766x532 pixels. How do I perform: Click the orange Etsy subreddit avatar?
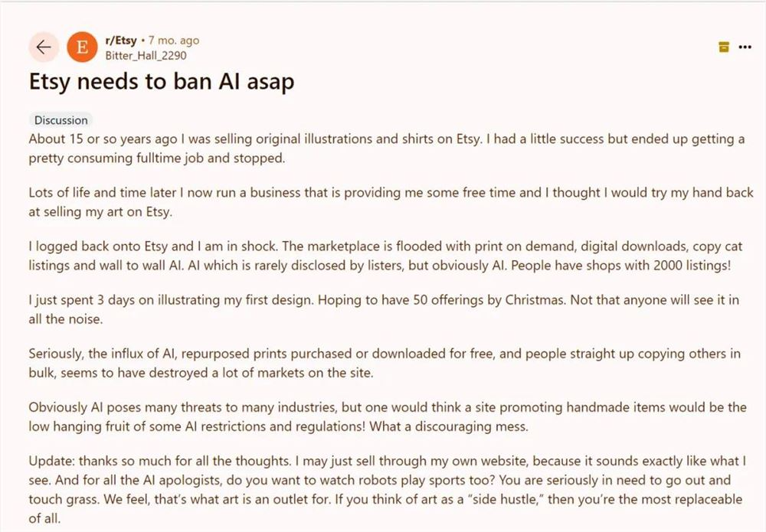[x=82, y=47]
